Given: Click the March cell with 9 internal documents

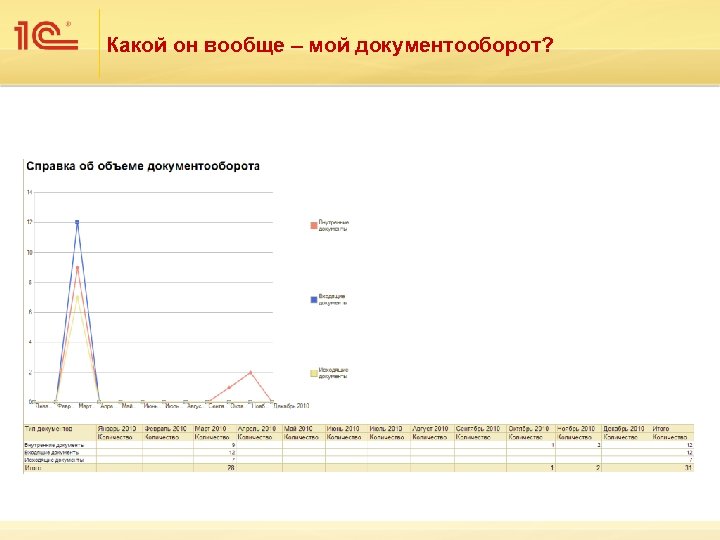Looking at the screenshot, I should point(215,445).
